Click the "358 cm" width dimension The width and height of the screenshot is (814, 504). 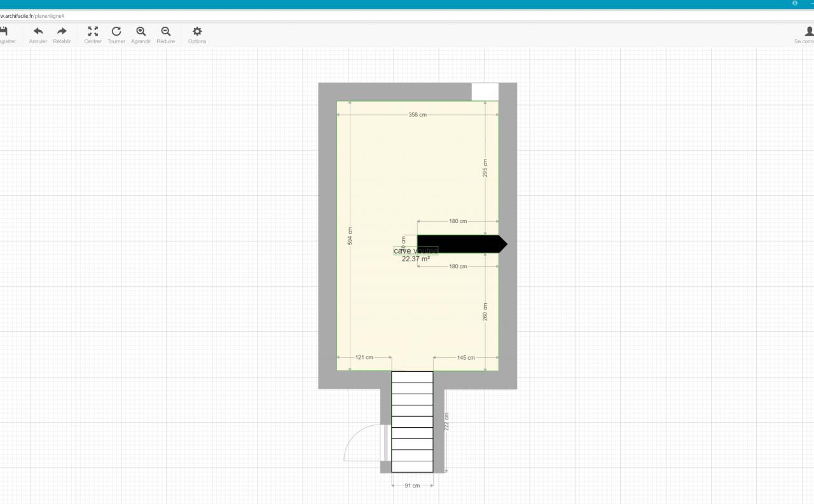point(418,115)
